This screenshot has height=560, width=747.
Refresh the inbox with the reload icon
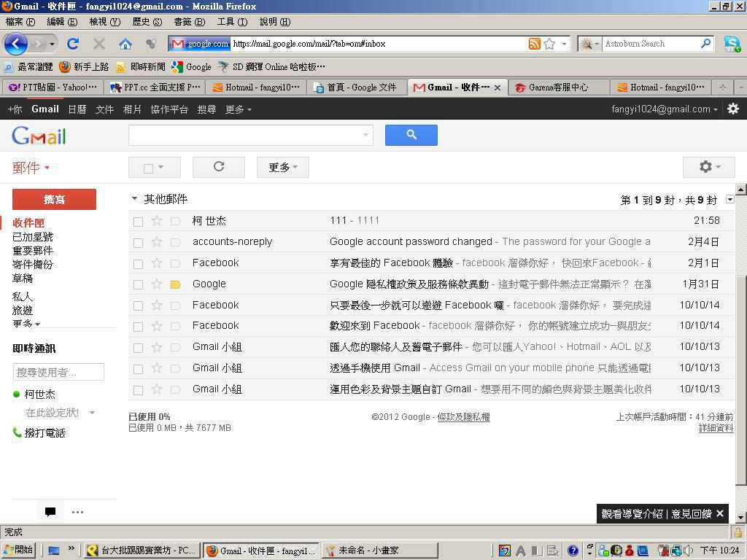coord(218,167)
